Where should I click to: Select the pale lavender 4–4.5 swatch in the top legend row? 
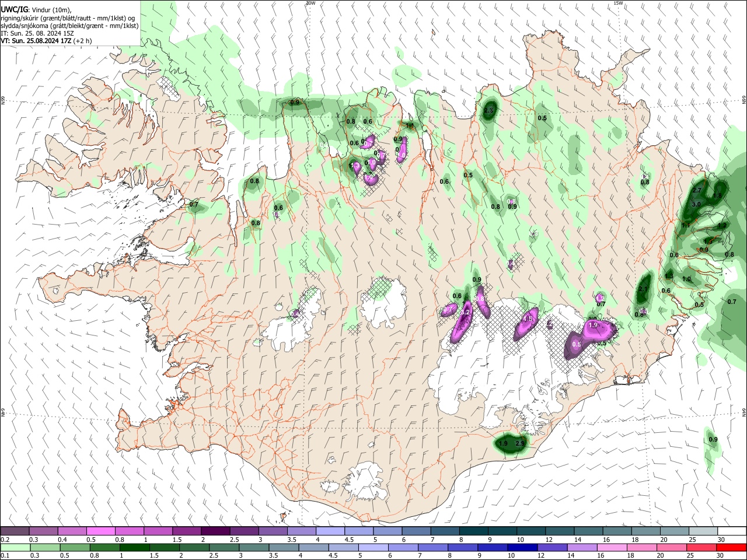point(330,531)
